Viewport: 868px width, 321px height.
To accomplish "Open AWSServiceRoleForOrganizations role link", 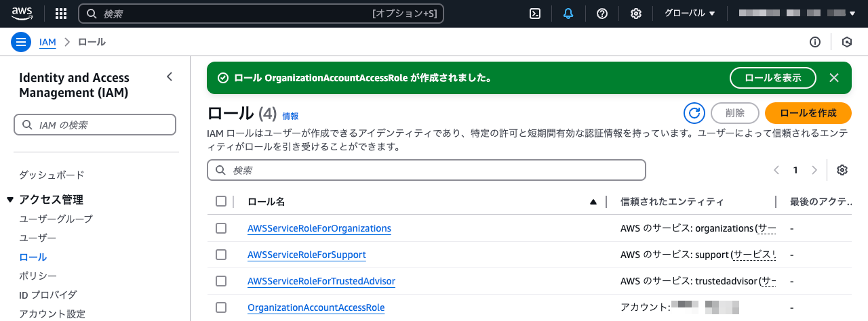I will tap(319, 228).
